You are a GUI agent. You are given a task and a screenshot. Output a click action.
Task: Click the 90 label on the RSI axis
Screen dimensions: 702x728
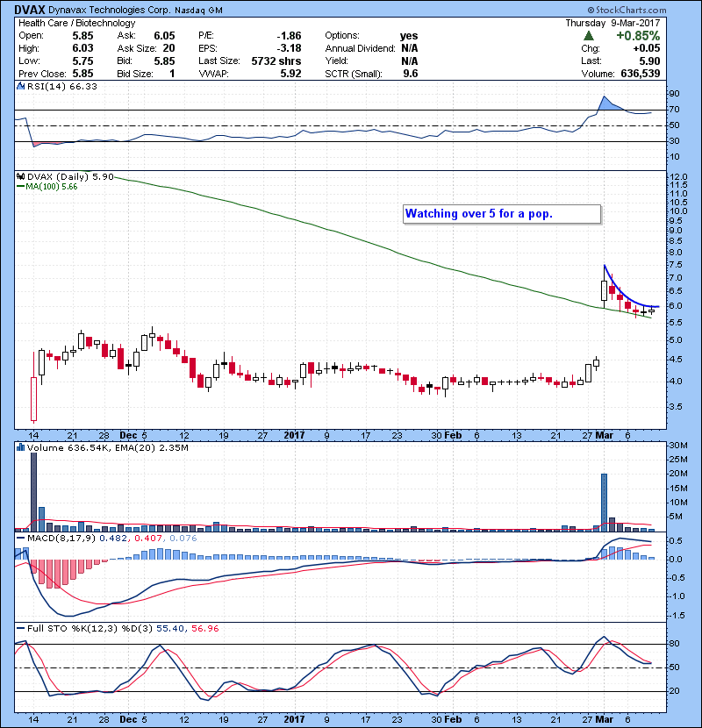[x=674, y=93]
